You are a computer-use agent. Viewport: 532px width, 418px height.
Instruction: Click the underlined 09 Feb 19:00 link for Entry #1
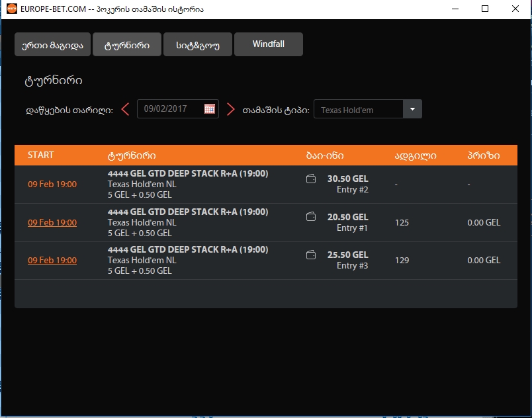point(52,222)
